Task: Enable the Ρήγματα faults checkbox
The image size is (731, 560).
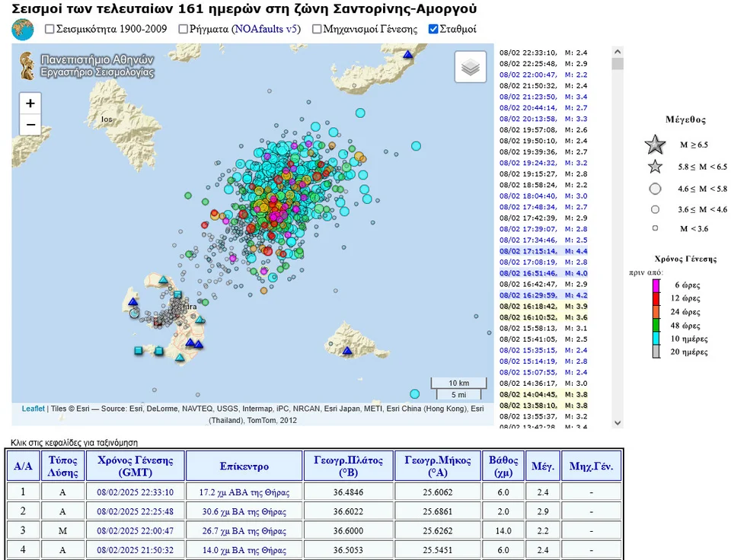Action: (x=184, y=30)
